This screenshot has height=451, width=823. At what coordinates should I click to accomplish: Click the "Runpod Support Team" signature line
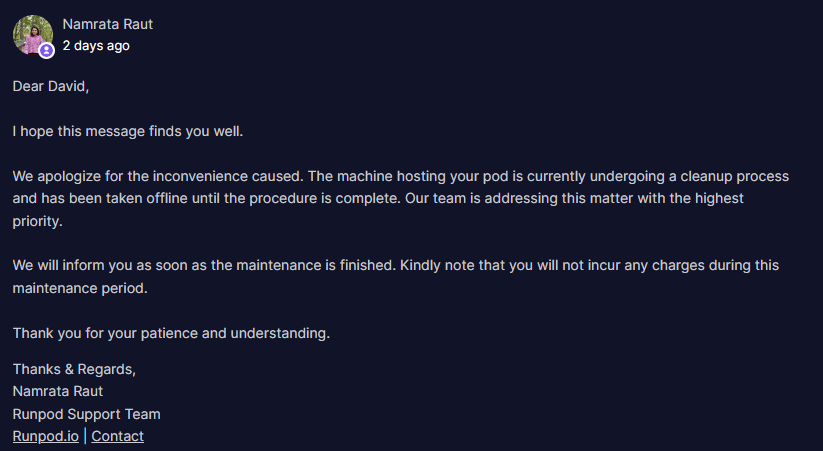87,414
